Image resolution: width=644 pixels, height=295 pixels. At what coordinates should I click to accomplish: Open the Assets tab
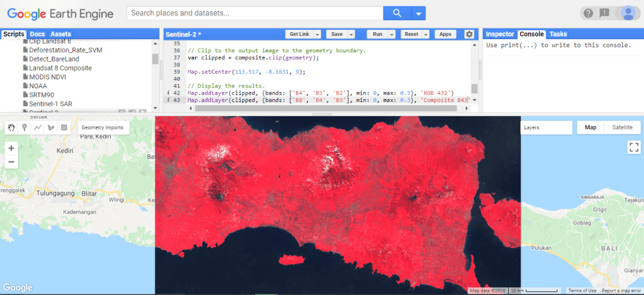pyautogui.click(x=60, y=34)
